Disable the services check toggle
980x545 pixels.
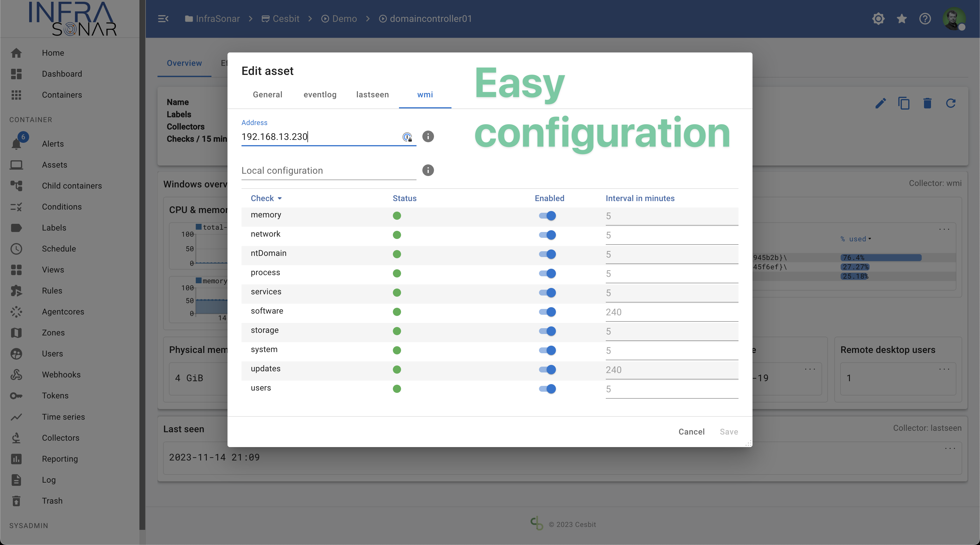pos(547,293)
